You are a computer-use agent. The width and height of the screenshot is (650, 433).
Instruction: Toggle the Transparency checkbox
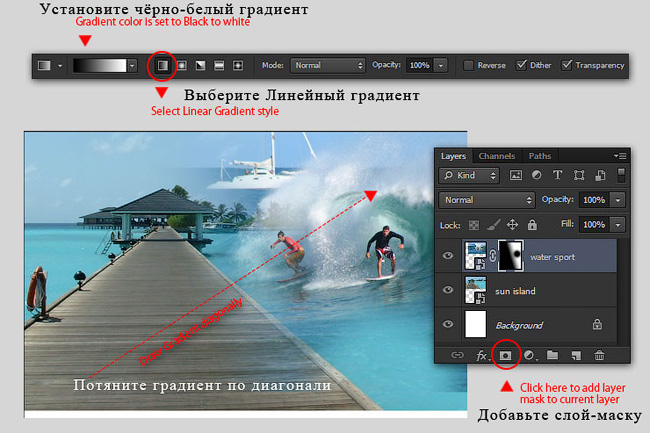point(567,65)
